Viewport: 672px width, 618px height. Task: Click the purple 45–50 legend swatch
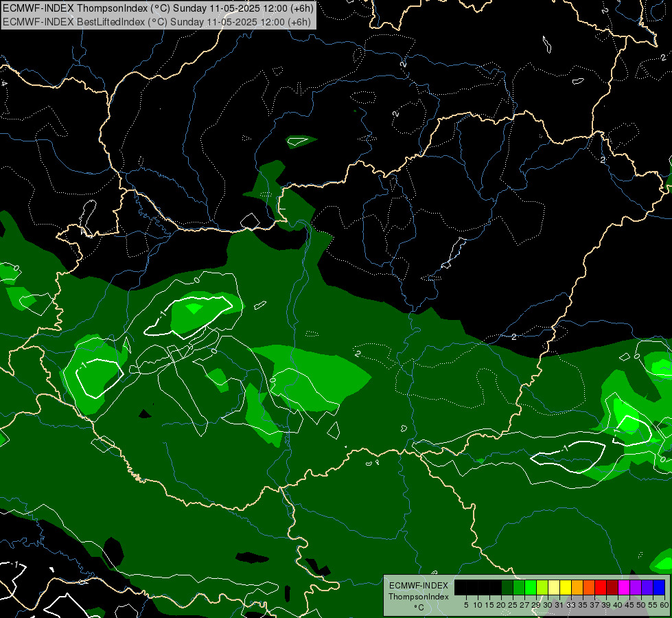(x=636, y=587)
